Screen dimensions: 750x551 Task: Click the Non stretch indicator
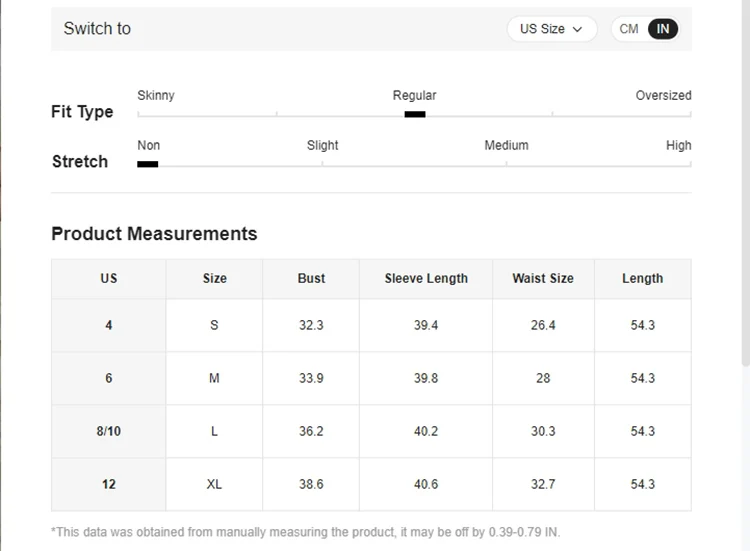pos(148,163)
